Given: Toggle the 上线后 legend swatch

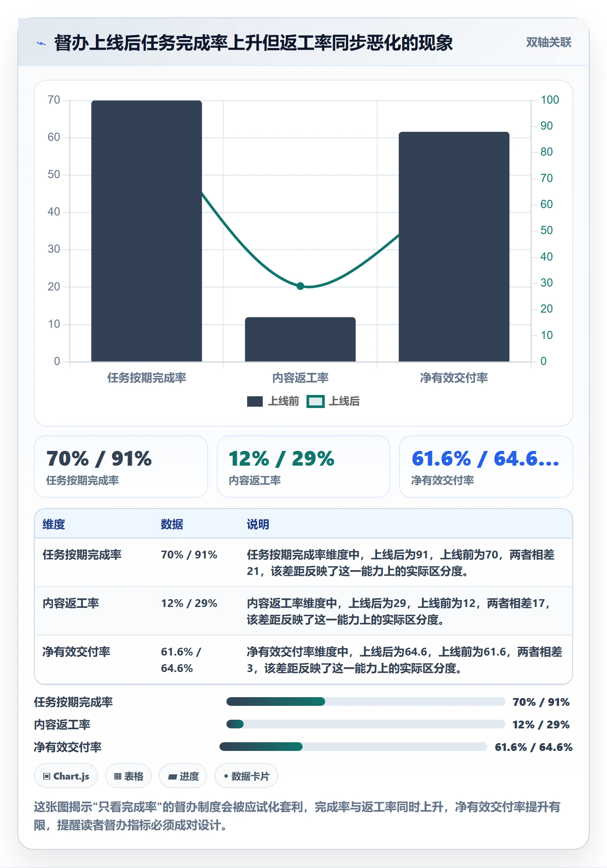Looking at the screenshot, I should click(316, 401).
